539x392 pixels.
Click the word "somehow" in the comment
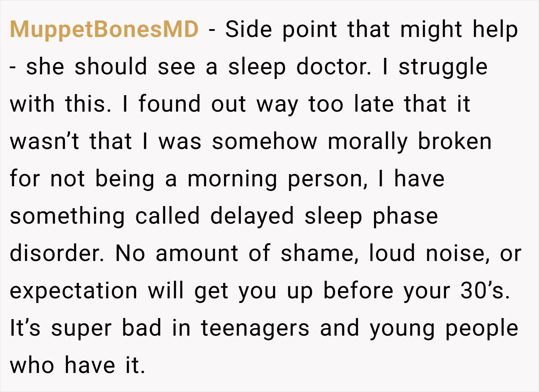click(264, 142)
